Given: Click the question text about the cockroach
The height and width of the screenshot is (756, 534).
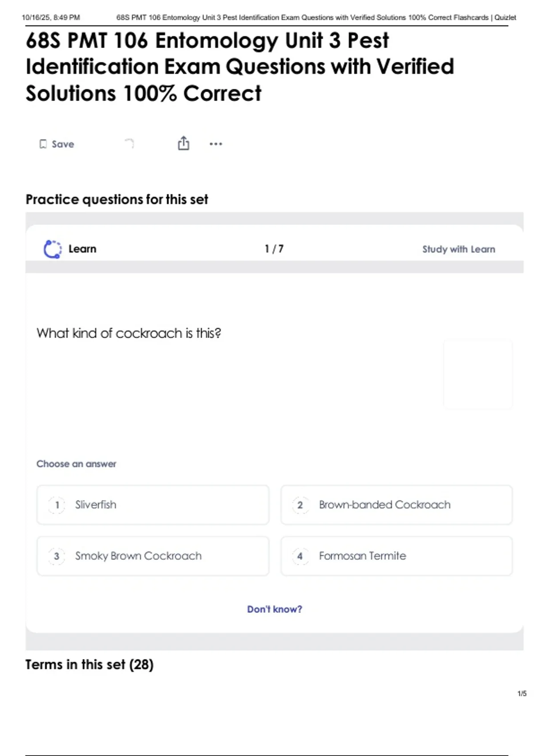Looking at the screenshot, I should pyautogui.click(x=129, y=333).
